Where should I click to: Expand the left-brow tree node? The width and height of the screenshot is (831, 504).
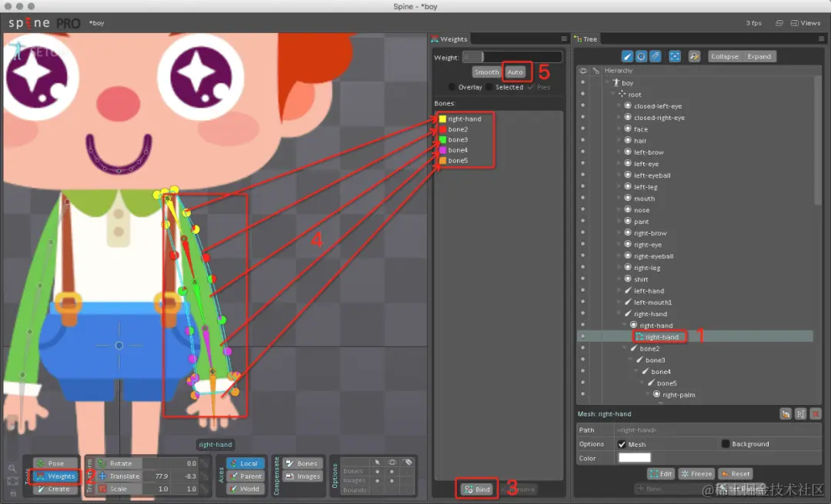(619, 152)
